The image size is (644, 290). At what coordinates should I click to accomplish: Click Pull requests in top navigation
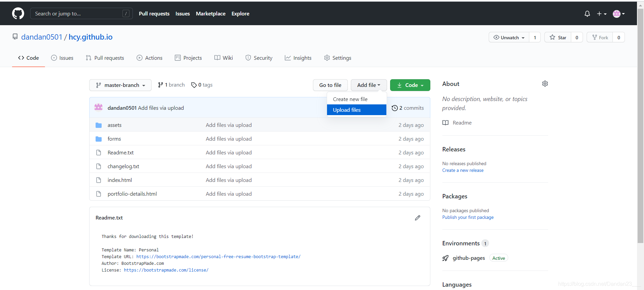click(154, 14)
